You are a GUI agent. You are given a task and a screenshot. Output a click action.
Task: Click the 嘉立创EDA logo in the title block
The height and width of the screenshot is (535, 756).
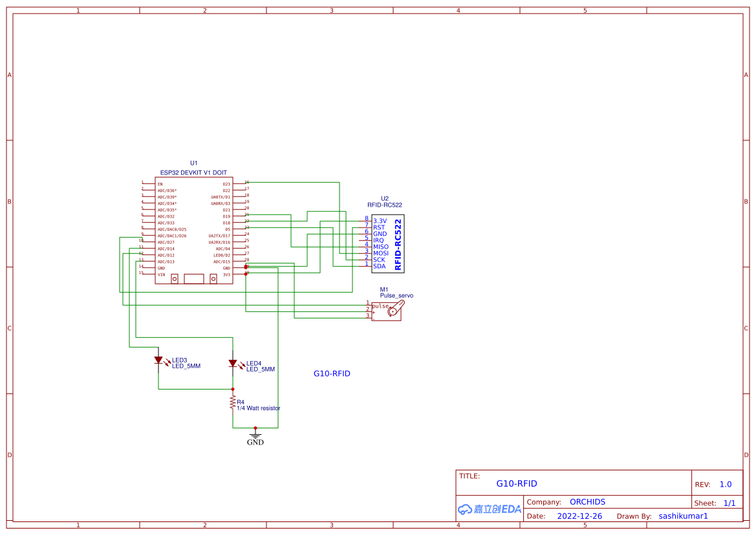[x=489, y=509]
